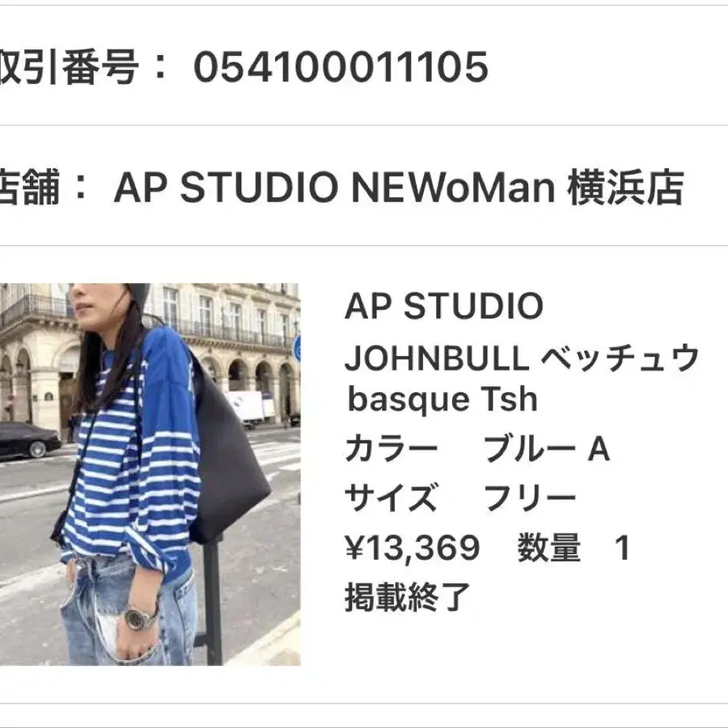Click the ¥13,369 price text
The height and width of the screenshot is (728, 728).
413,548
